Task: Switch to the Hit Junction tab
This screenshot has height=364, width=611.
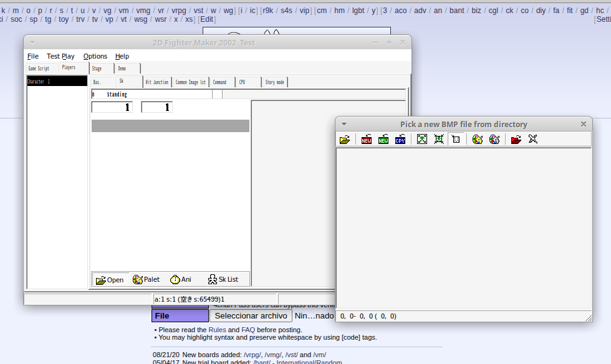Action: [x=157, y=82]
